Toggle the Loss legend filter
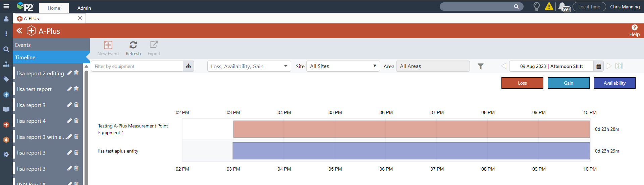 (x=522, y=83)
